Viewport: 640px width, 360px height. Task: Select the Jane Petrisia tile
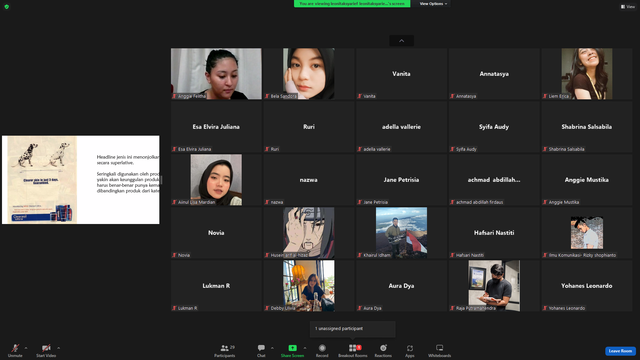(x=402, y=180)
